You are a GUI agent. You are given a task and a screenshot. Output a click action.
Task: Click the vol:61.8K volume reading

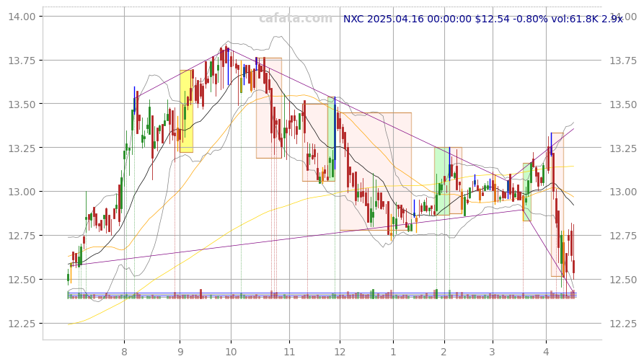click(x=575, y=19)
